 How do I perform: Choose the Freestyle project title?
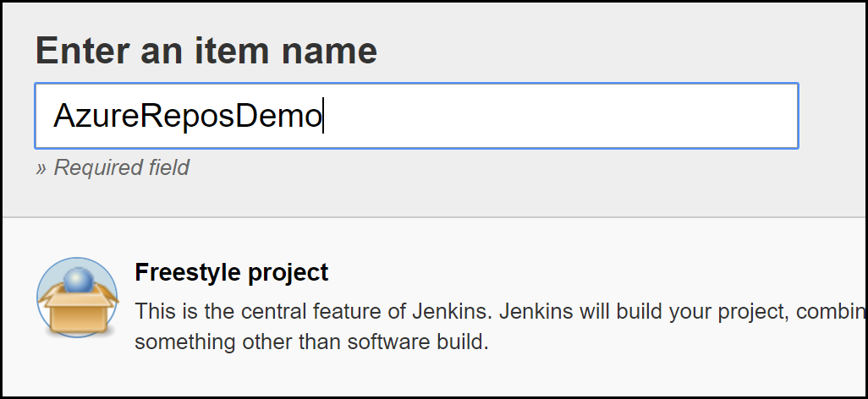coord(232,272)
